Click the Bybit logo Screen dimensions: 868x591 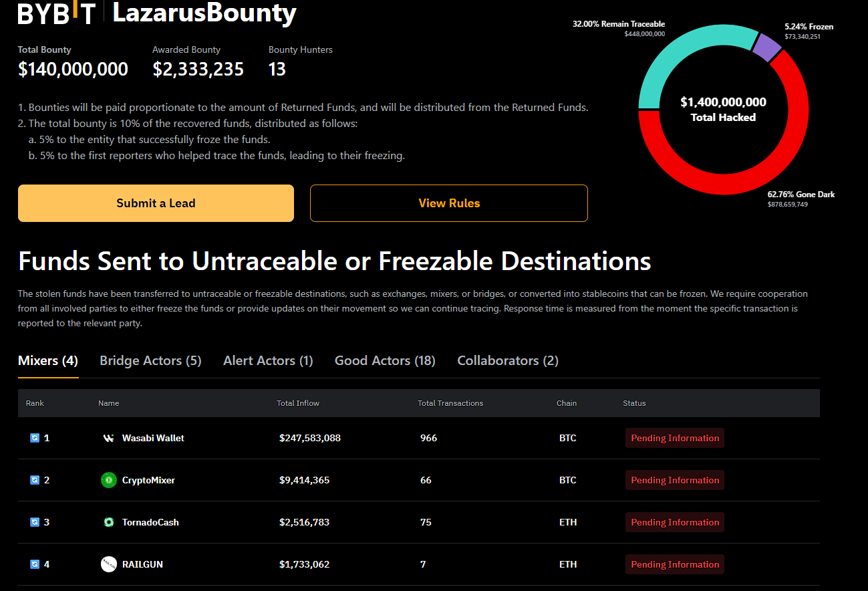click(57, 13)
